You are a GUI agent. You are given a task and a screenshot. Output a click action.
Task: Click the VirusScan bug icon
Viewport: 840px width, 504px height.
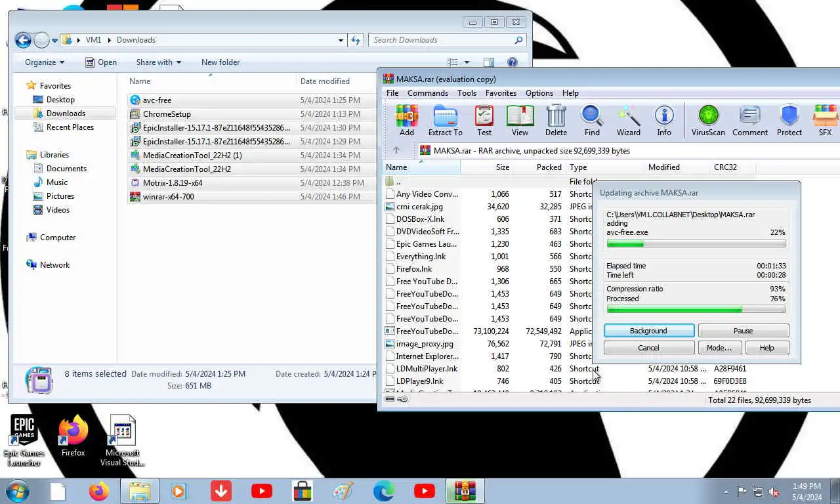708,120
